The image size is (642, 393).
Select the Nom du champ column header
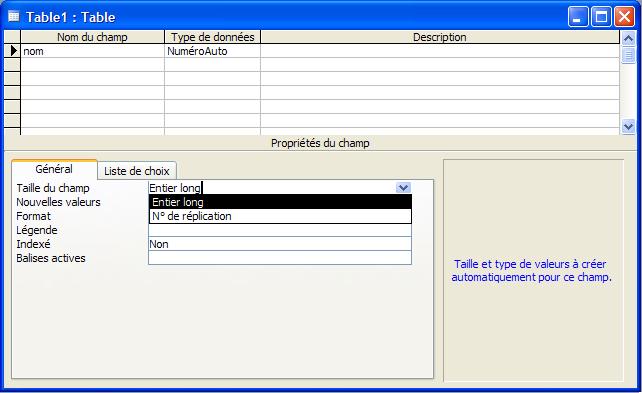tap(93, 37)
